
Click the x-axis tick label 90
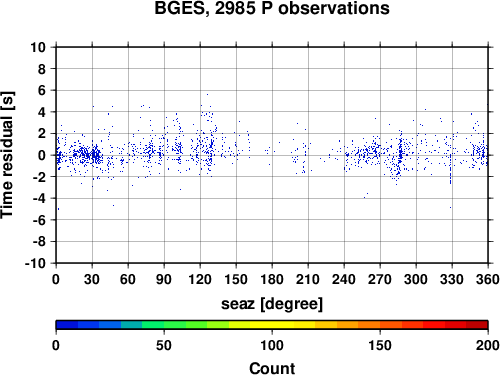click(x=164, y=279)
